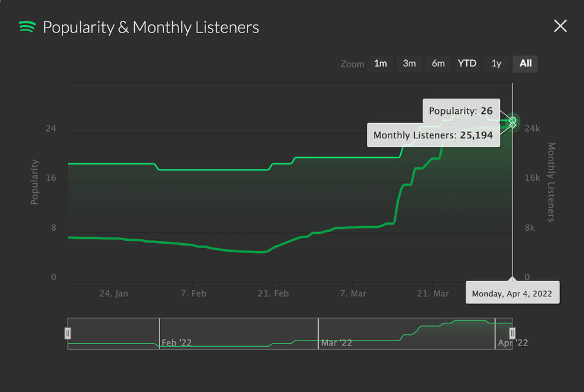Click the Monday, Apr 4, 2022 date label
Viewport: 584px width, 392px height.
click(x=512, y=293)
